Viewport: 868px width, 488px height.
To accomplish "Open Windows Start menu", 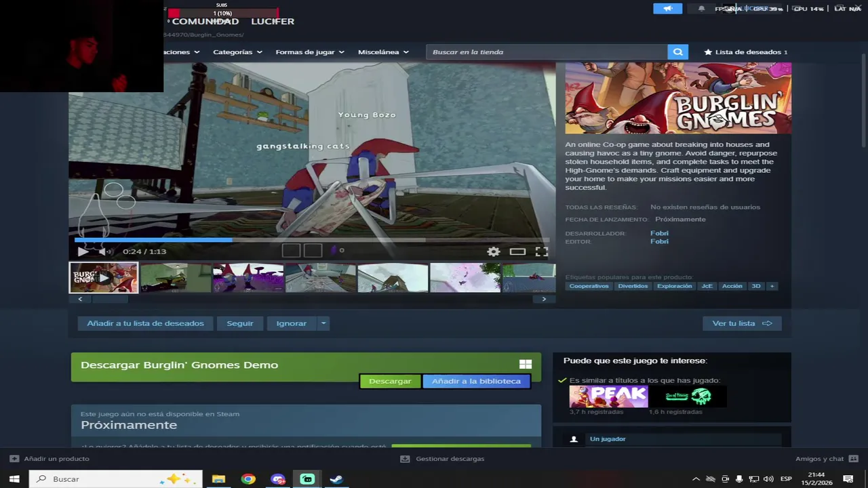I will [14, 479].
